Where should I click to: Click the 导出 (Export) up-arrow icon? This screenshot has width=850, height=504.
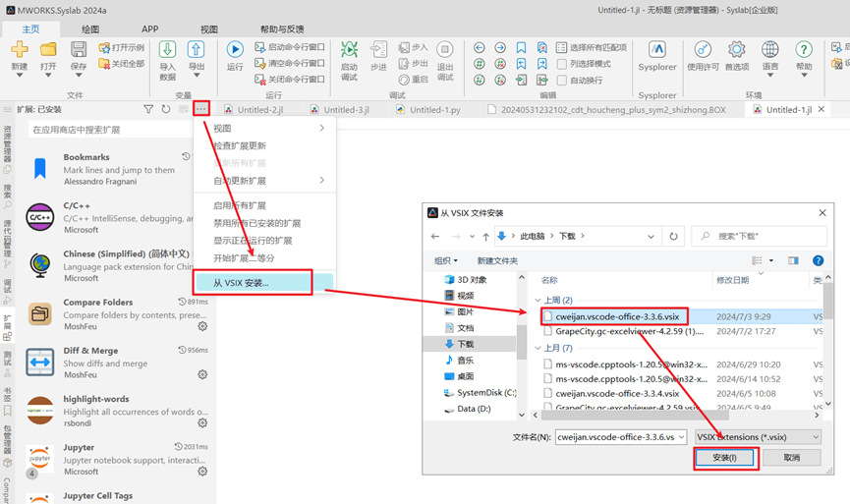(196, 49)
